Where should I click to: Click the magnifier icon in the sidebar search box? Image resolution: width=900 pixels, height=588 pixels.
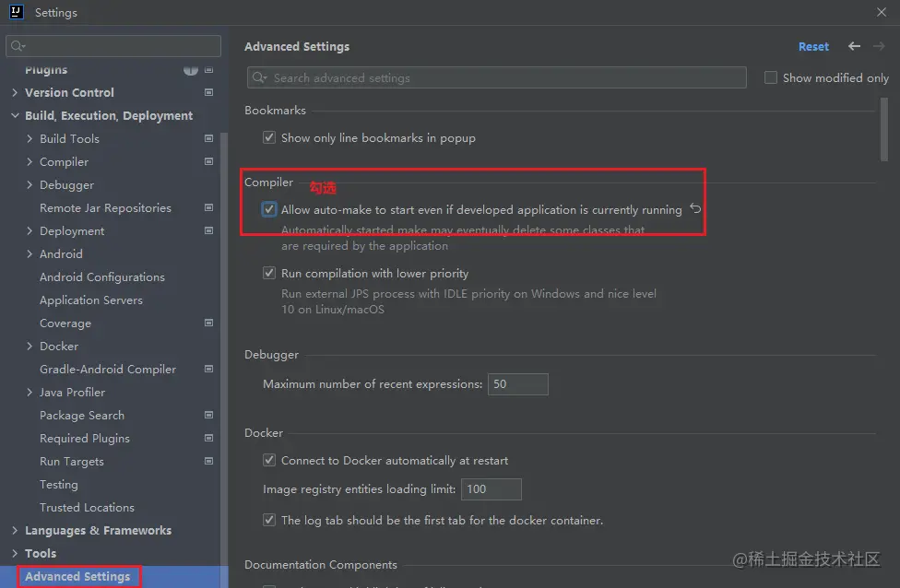click(18, 46)
